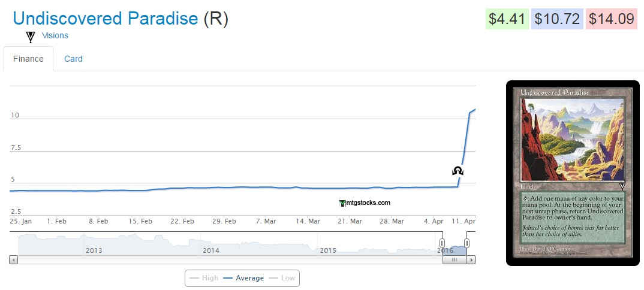644x290 pixels.
Task: Click the 2014 region in chart navigator
Action: click(212, 250)
